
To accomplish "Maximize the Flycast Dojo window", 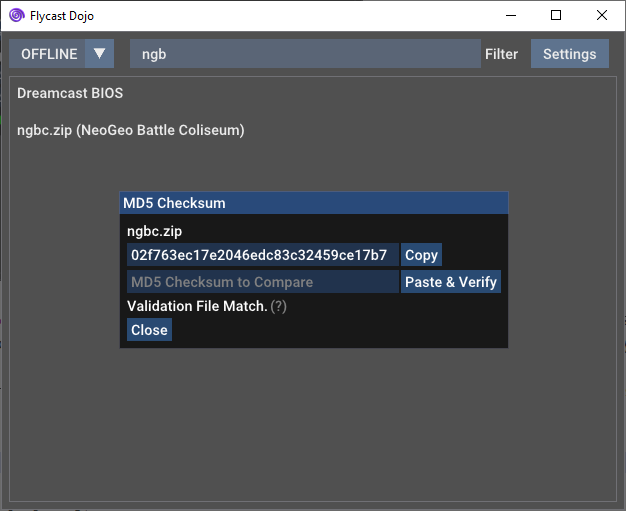I will 556,16.
